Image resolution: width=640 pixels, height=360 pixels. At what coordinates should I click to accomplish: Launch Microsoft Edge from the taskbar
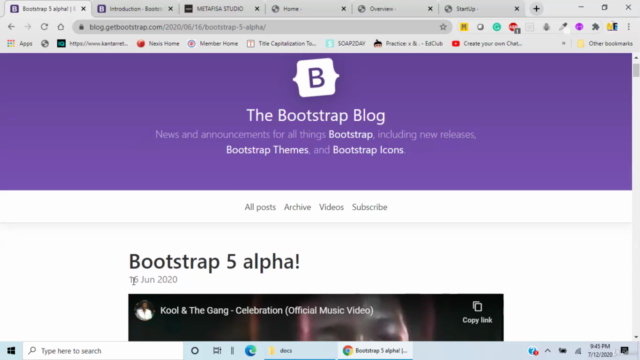tap(250, 351)
